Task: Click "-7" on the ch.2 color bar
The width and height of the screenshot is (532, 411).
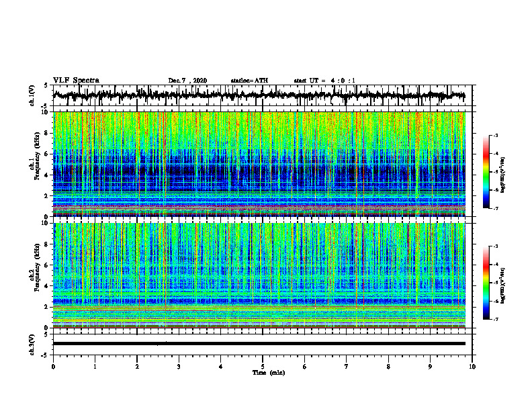Action: tap(495, 320)
